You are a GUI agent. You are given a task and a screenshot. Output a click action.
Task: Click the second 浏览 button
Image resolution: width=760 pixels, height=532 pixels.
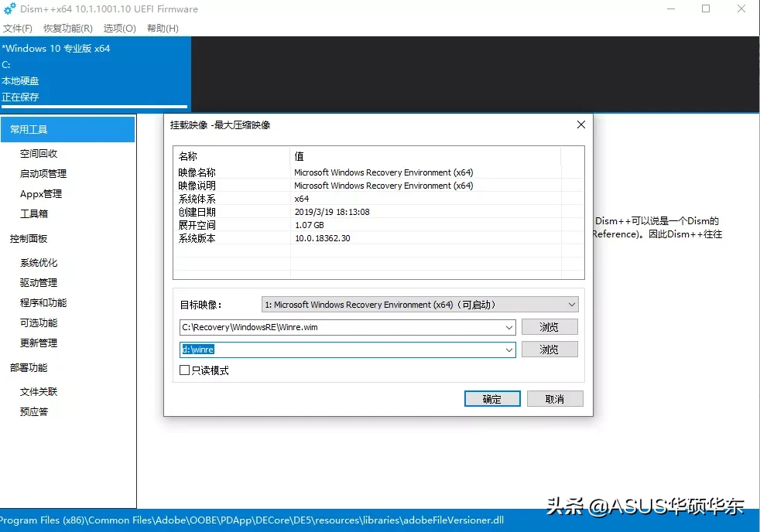click(549, 350)
